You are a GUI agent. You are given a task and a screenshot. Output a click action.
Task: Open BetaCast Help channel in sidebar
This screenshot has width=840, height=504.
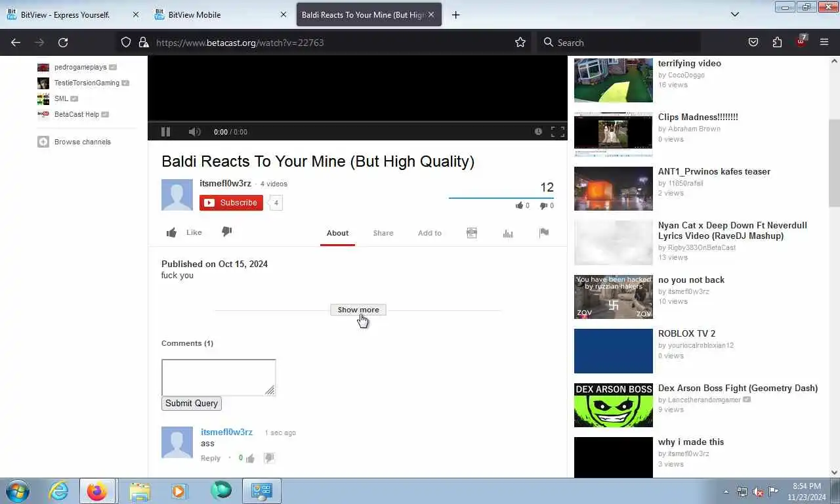(77, 114)
